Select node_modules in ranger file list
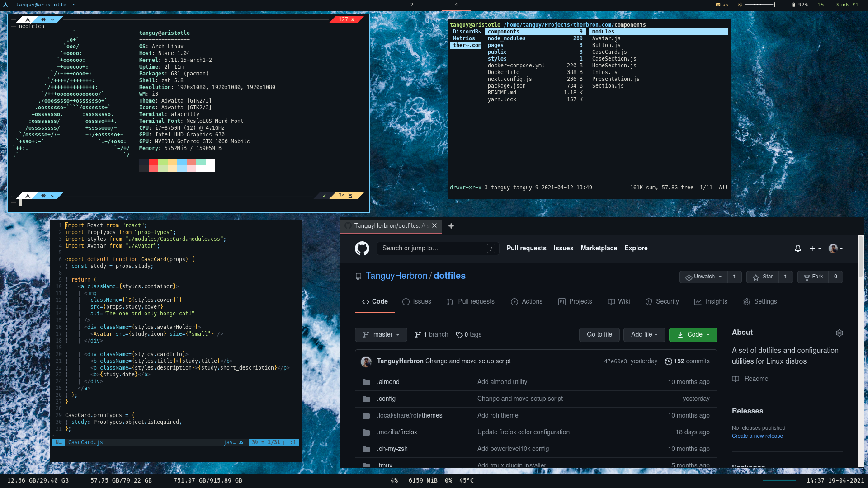Screen dimensions: 868x488 (535, 39)
